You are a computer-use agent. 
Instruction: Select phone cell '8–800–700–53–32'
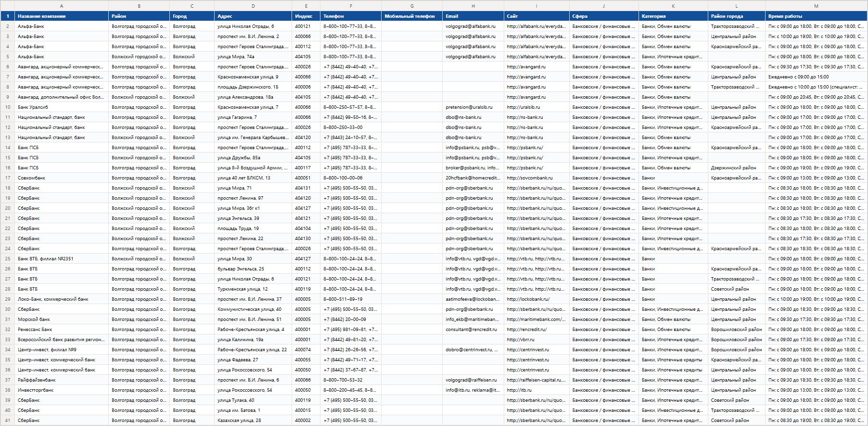(x=351, y=380)
